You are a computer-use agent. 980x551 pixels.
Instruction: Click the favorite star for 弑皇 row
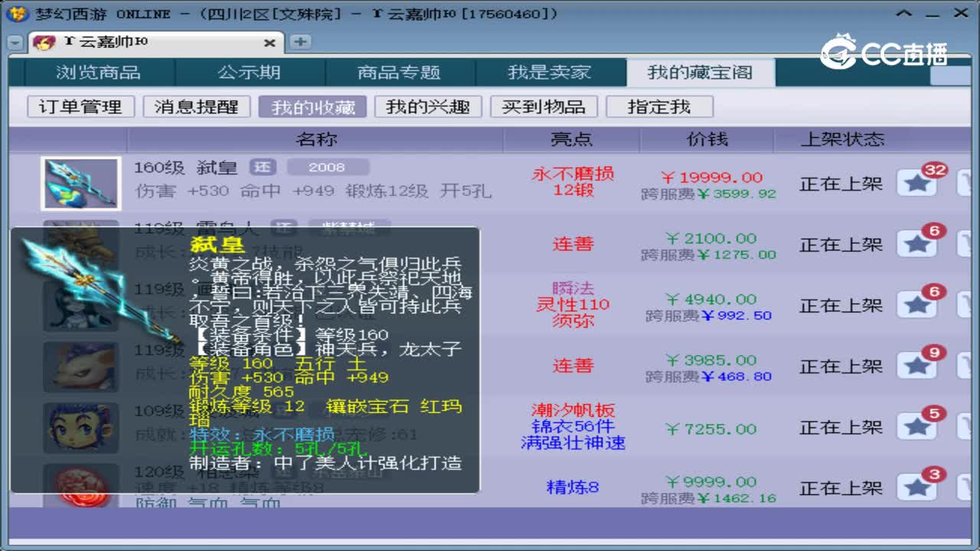[916, 184]
